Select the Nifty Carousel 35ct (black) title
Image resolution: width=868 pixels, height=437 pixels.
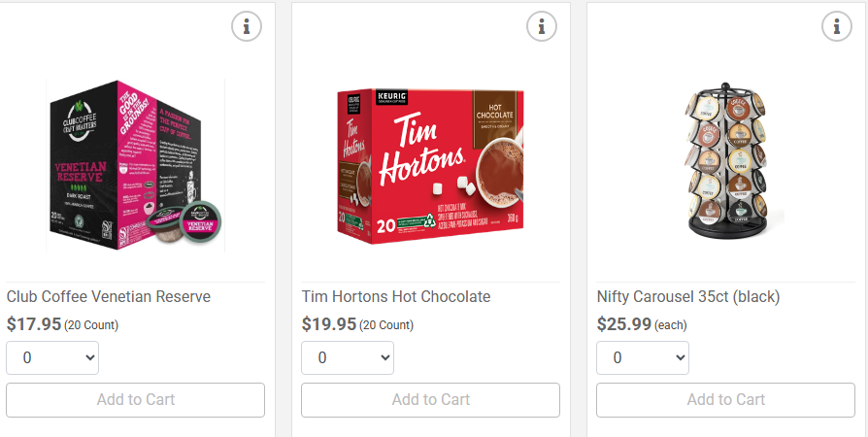(688, 296)
